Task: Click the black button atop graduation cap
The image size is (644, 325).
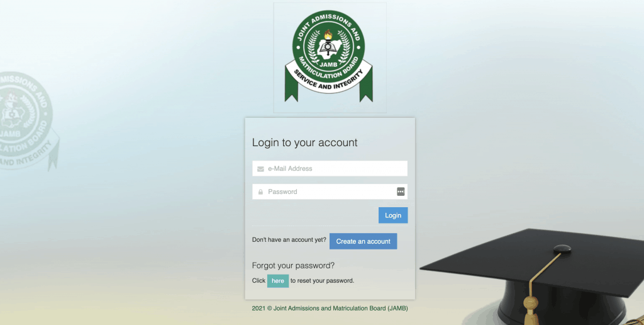Action: (562, 249)
